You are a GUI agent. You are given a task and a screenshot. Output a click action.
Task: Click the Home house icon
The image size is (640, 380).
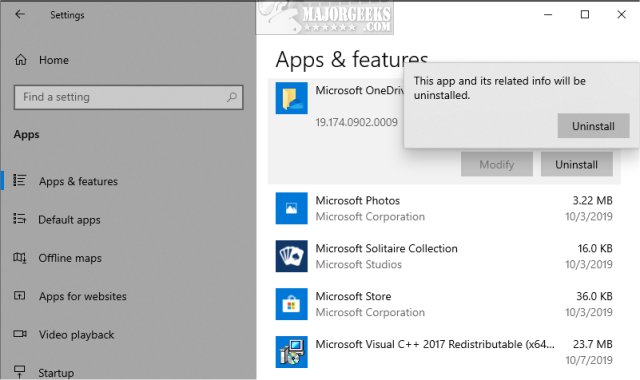[20, 60]
